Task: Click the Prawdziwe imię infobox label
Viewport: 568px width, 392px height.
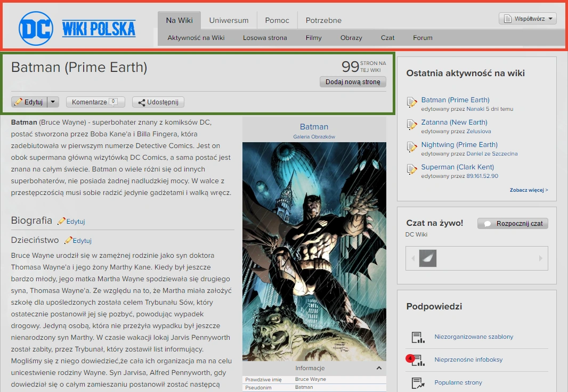Action: [263, 380]
